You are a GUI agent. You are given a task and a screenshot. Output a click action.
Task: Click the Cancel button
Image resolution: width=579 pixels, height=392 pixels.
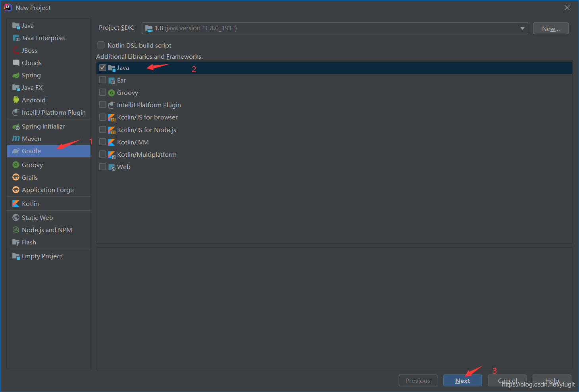coord(507,380)
